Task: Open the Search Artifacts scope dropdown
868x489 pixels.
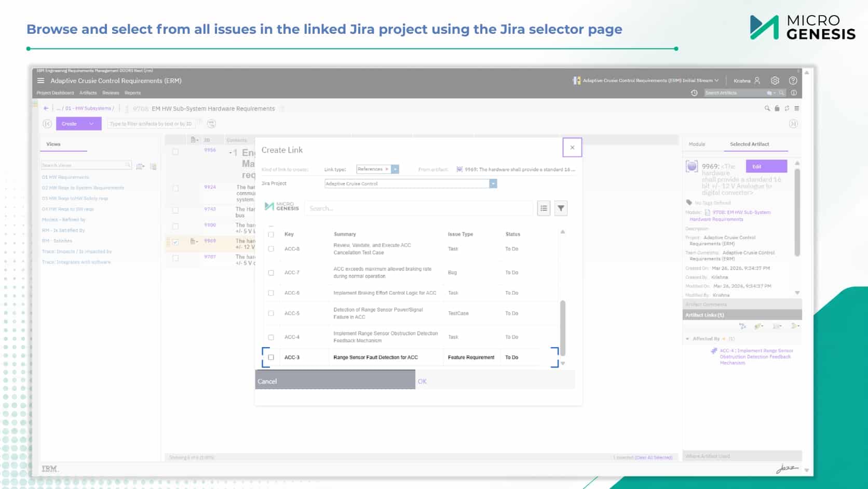Action: [x=771, y=93]
